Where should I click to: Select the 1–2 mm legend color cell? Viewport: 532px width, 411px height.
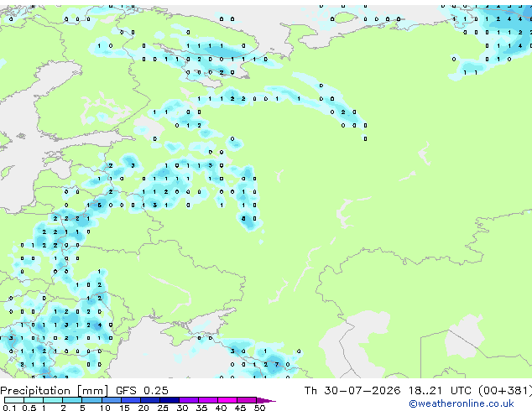(x=53, y=400)
